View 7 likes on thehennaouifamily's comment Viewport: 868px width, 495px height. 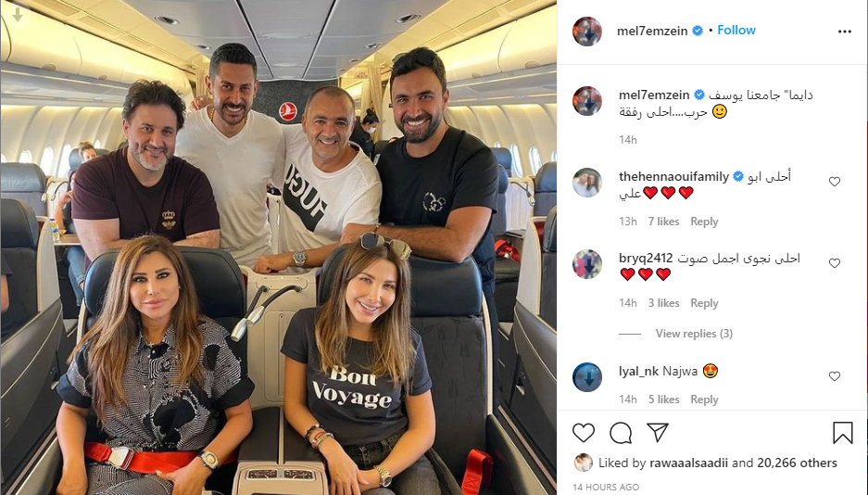coord(663,222)
